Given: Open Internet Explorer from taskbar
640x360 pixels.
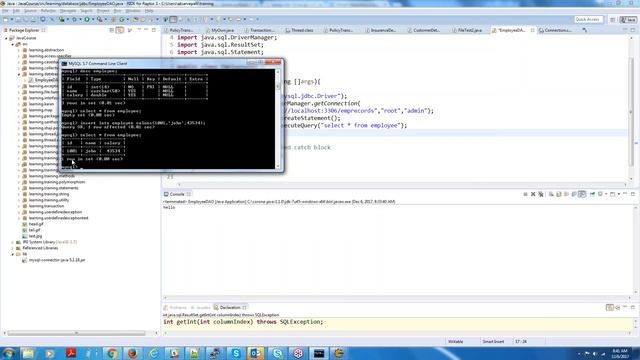Looking at the screenshot, I should click(x=153, y=353).
